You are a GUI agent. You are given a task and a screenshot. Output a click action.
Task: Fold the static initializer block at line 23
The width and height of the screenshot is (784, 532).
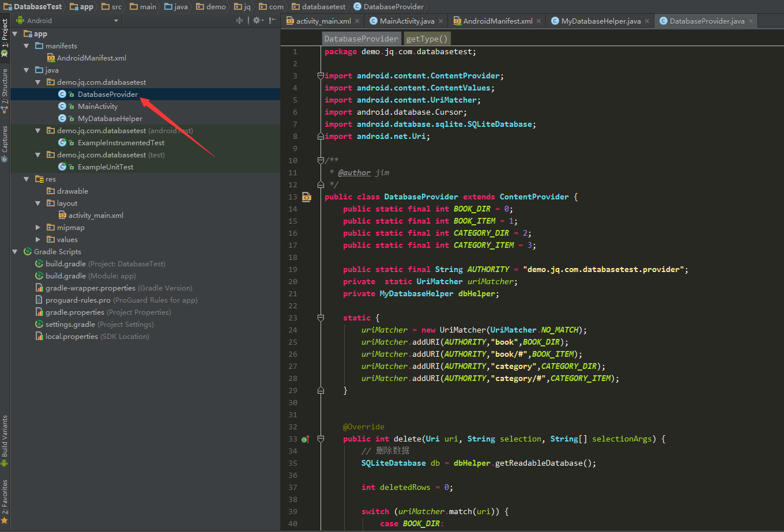click(x=321, y=318)
